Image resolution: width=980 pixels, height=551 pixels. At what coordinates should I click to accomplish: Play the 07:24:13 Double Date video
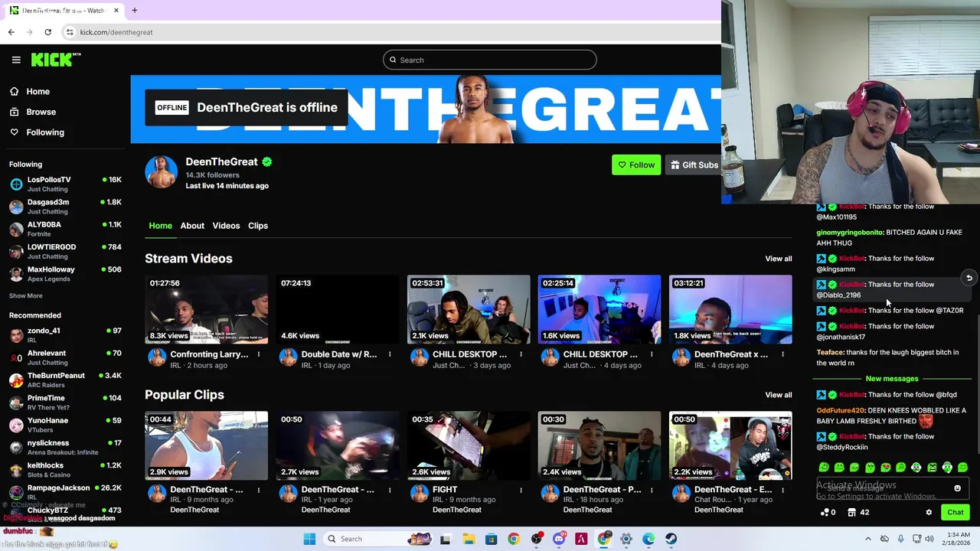point(338,310)
